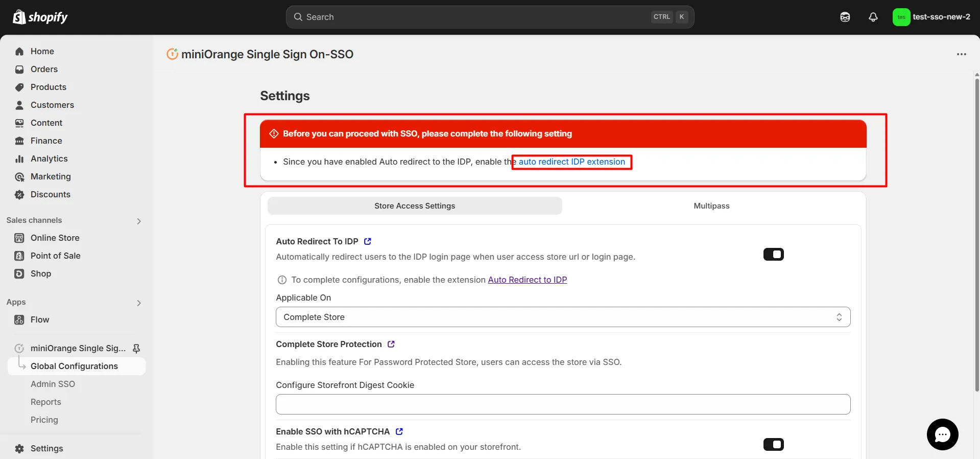Click the Analytics bar chart icon
The width and height of the screenshot is (980, 459).
pyautogui.click(x=19, y=158)
